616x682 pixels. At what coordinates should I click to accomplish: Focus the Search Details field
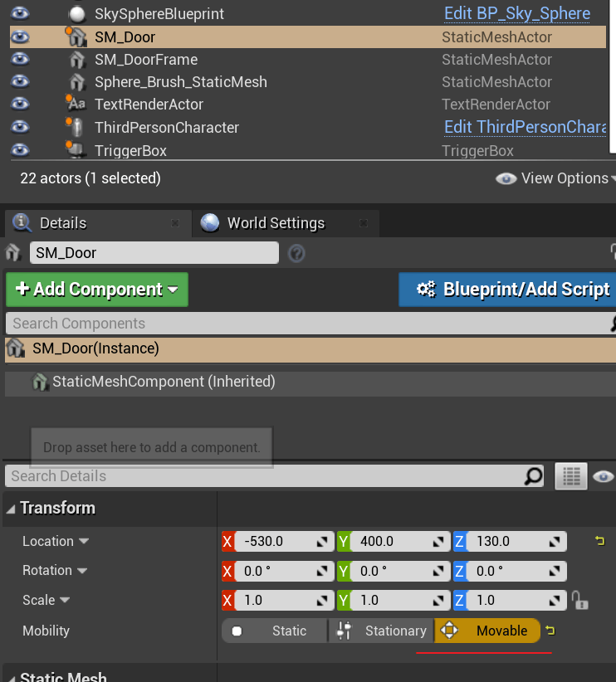274,476
